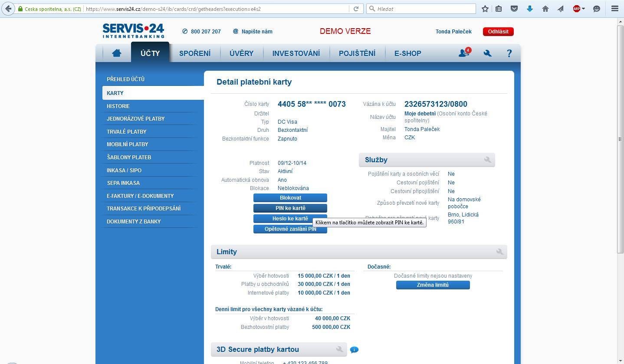Go to the home page icon

coord(116,53)
